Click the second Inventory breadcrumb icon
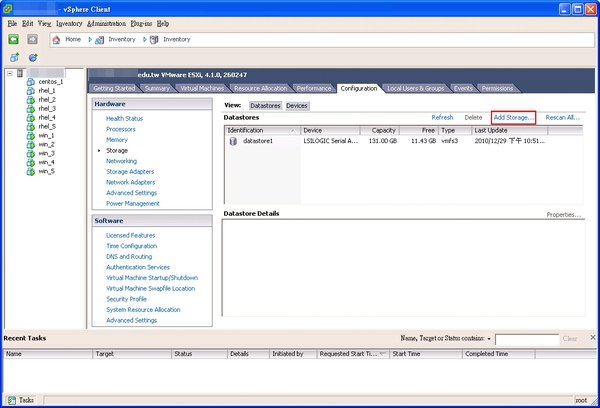Viewport: 600px width, 408px height. click(154, 39)
